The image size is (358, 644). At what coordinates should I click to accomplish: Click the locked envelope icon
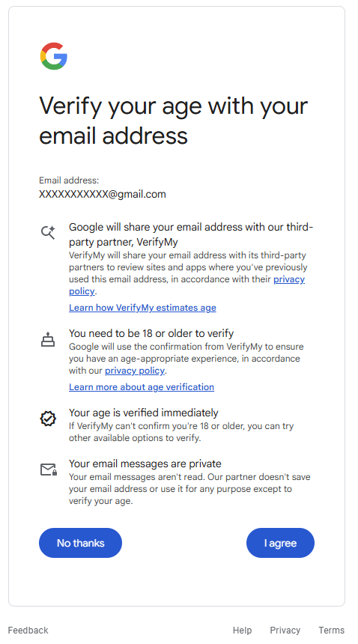49,470
